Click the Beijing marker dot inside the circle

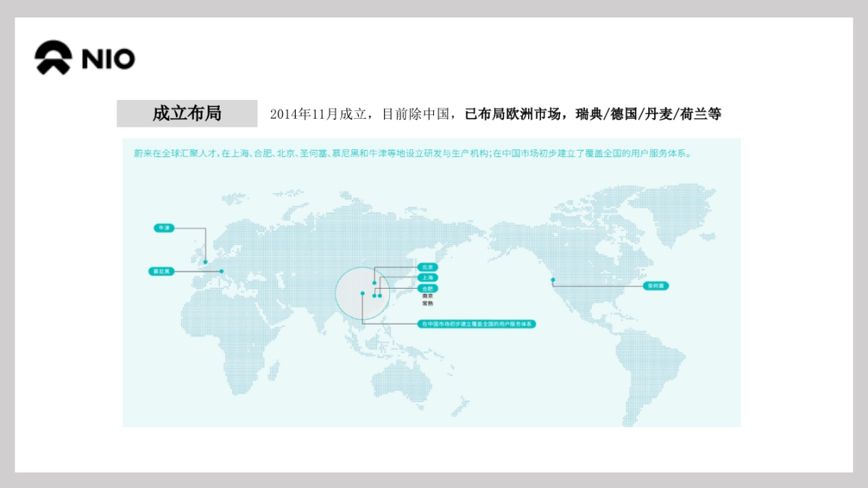375,283
